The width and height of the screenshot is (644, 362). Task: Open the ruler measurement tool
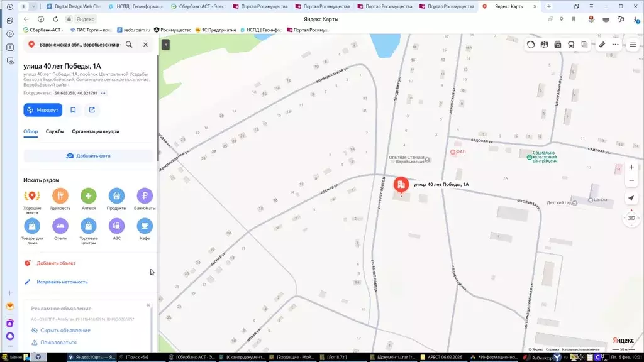pyautogui.click(x=601, y=45)
